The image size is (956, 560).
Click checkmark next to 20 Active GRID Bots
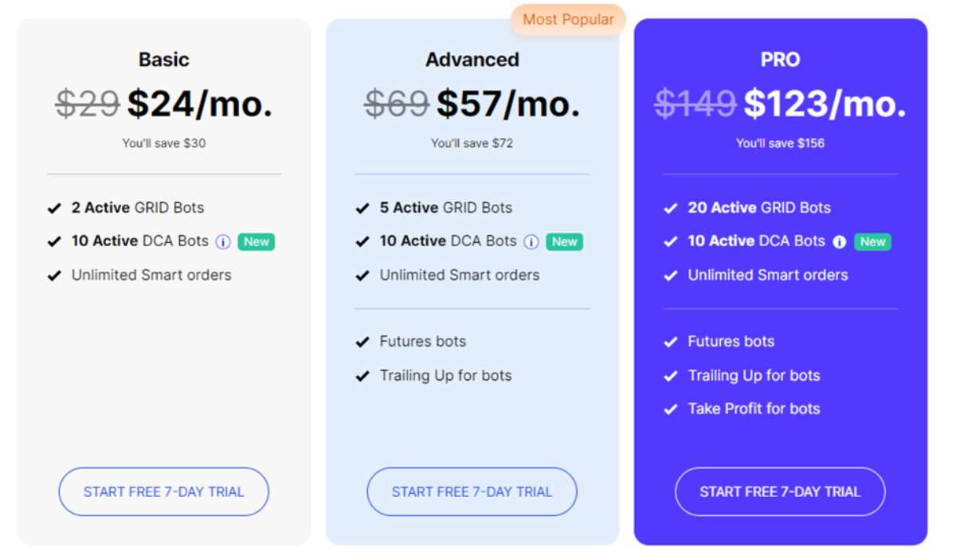point(671,209)
